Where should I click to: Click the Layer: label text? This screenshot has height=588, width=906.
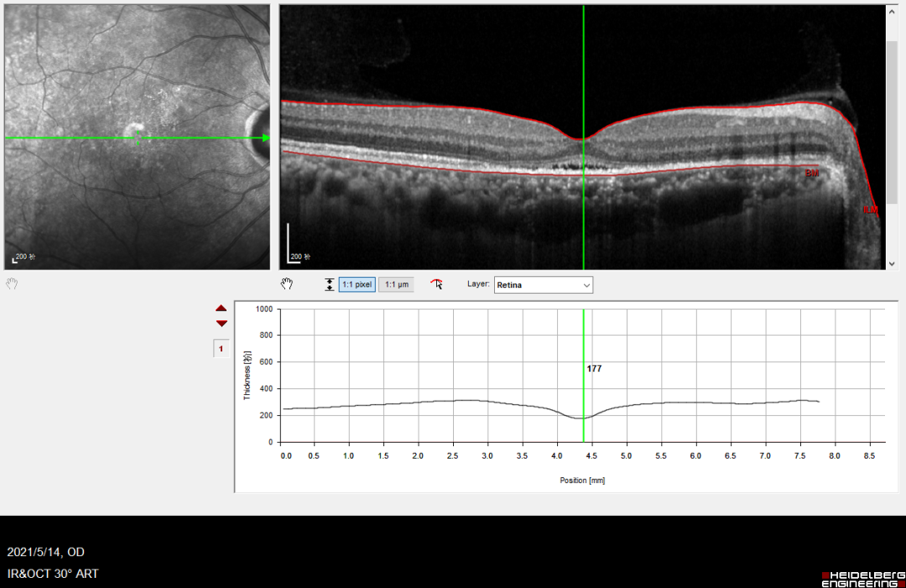pyautogui.click(x=478, y=284)
